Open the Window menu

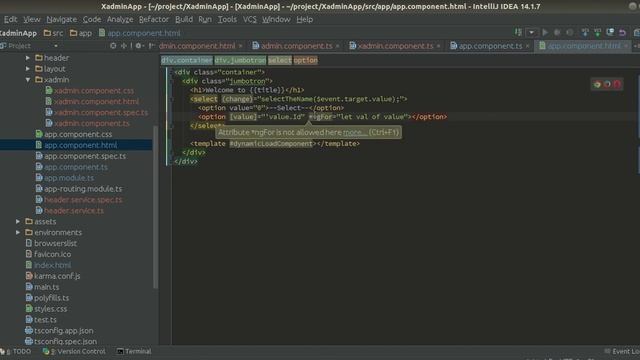276,19
